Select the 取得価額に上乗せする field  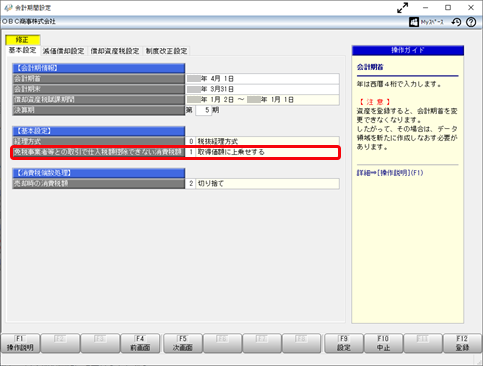(x=262, y=152)
